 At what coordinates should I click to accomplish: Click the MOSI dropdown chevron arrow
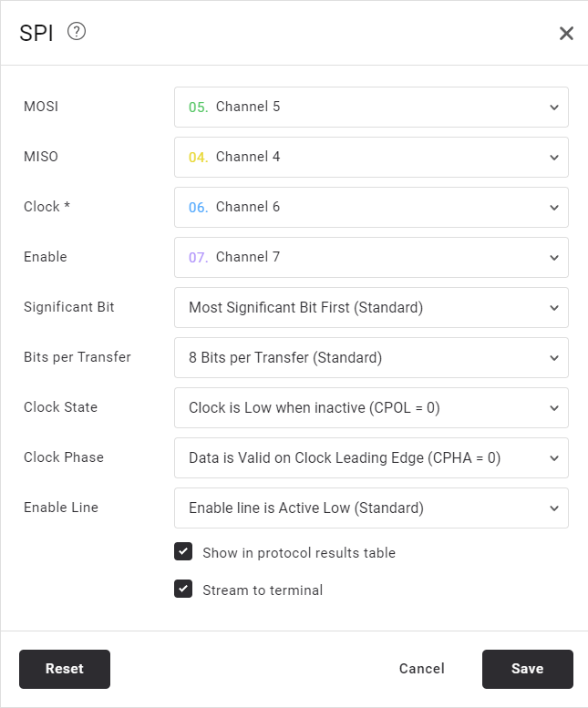(554, 108)
